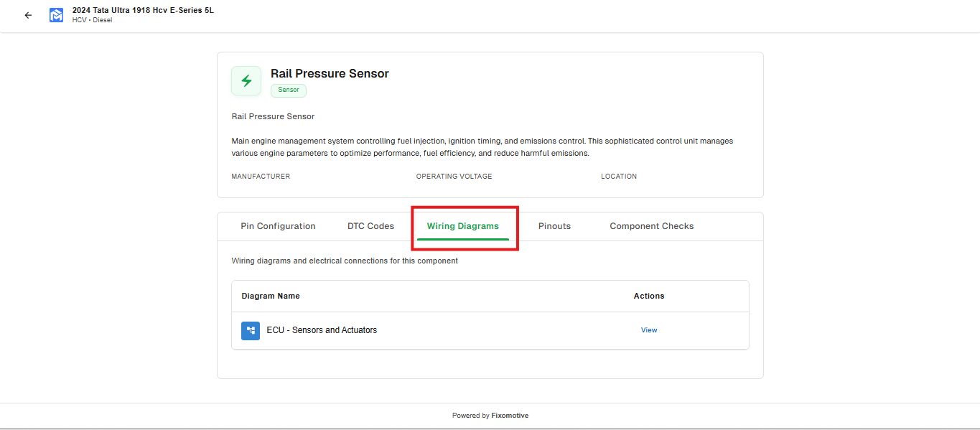This screenshot has width=980, height=430.
Task: Select the ECU - Sensors and Actuators row
Action: tap(322, 329)
